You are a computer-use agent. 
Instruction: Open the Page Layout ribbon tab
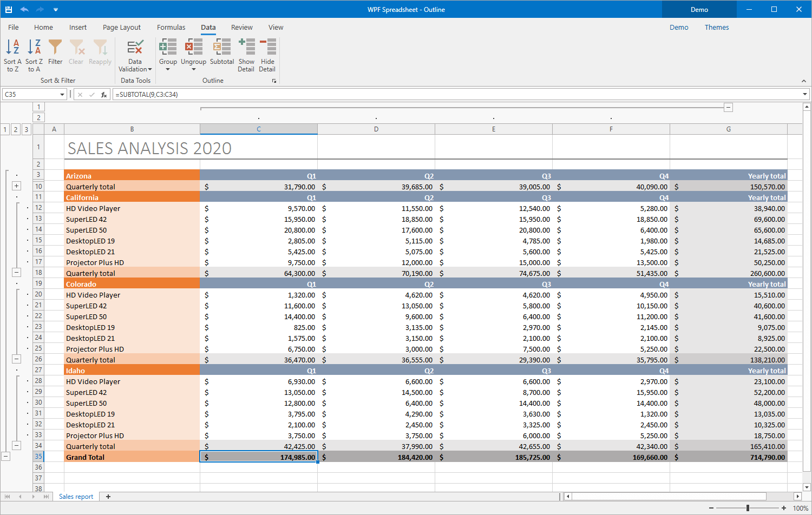click(122, 27)
